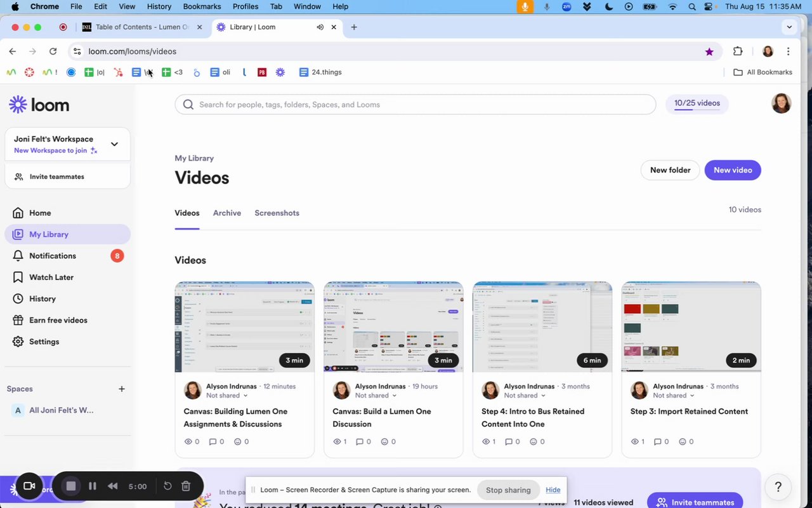This screenshot has height=508, width=812.
Task: Switch to the Screenshots tab
Action: 277,213
